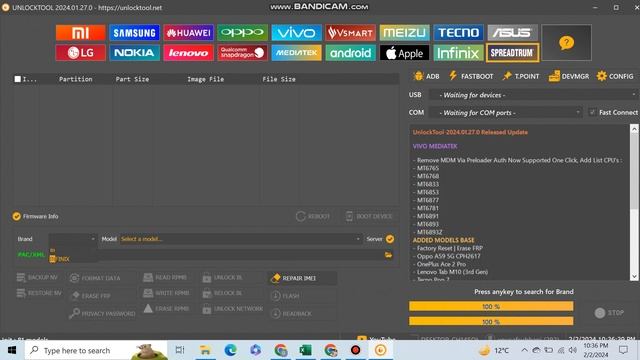The width and height of the screenshot is (640, 360).
Task: Open the help question-mark tile
Action: click(566, 42)
